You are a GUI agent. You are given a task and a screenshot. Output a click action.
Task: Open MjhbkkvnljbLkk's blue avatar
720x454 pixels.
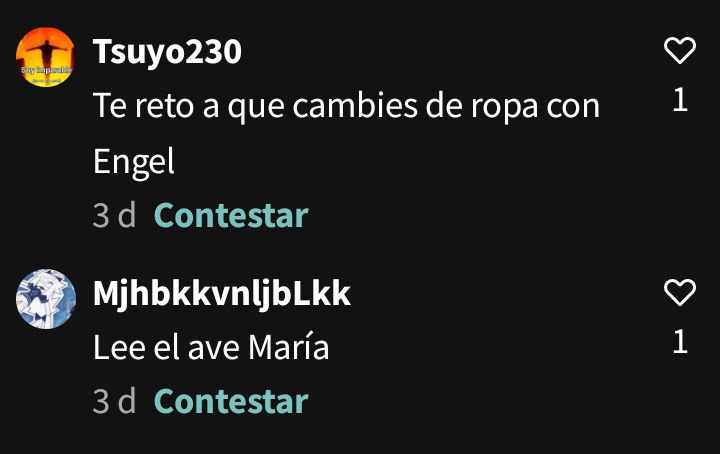tap(45, 299)
